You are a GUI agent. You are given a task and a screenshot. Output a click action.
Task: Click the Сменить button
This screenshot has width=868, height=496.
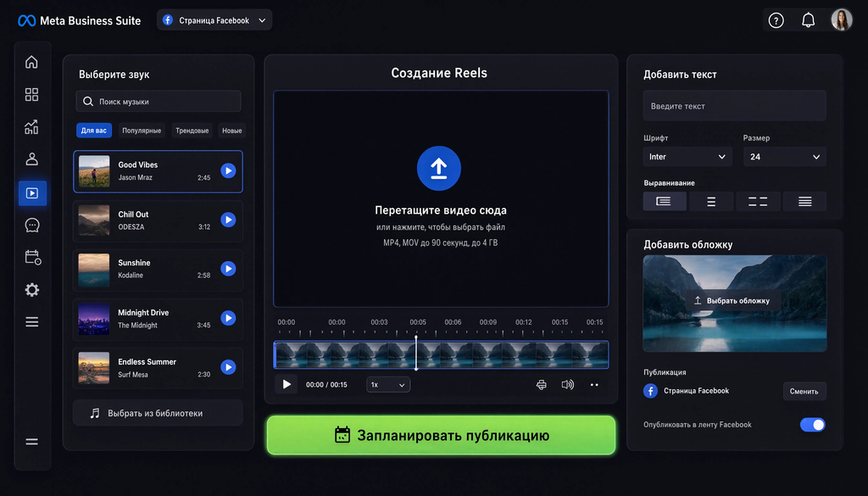tap(804, 392)
